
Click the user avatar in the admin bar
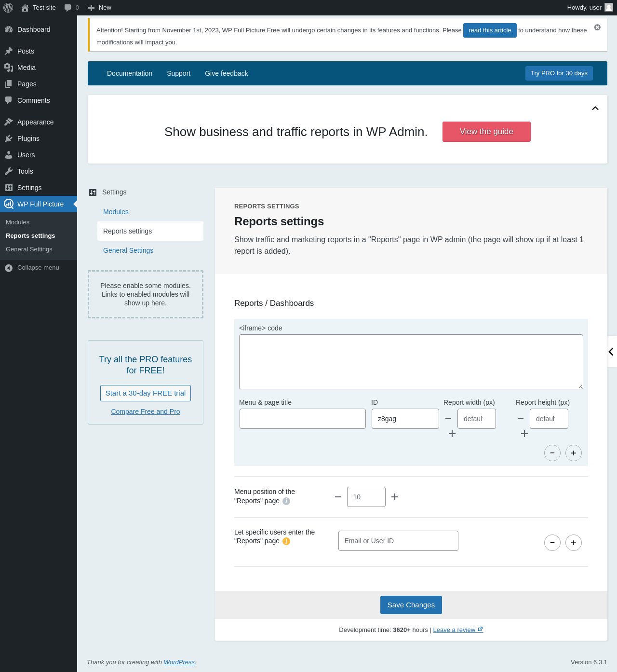pos(609,7)
